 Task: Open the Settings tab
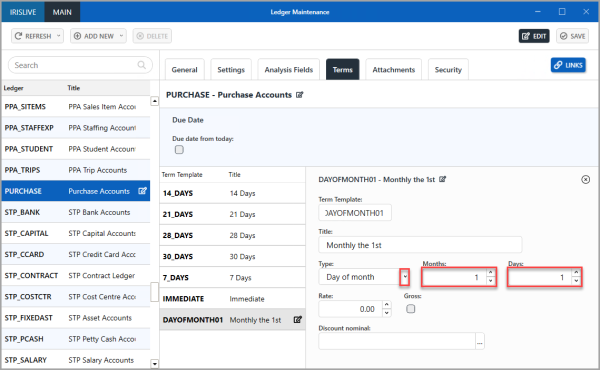click(231, 70)
